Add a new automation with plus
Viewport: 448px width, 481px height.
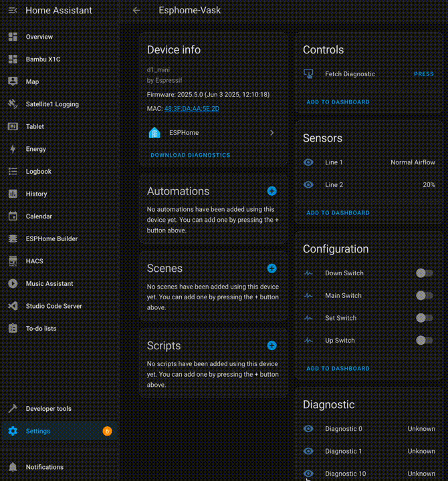pos(271,191)
